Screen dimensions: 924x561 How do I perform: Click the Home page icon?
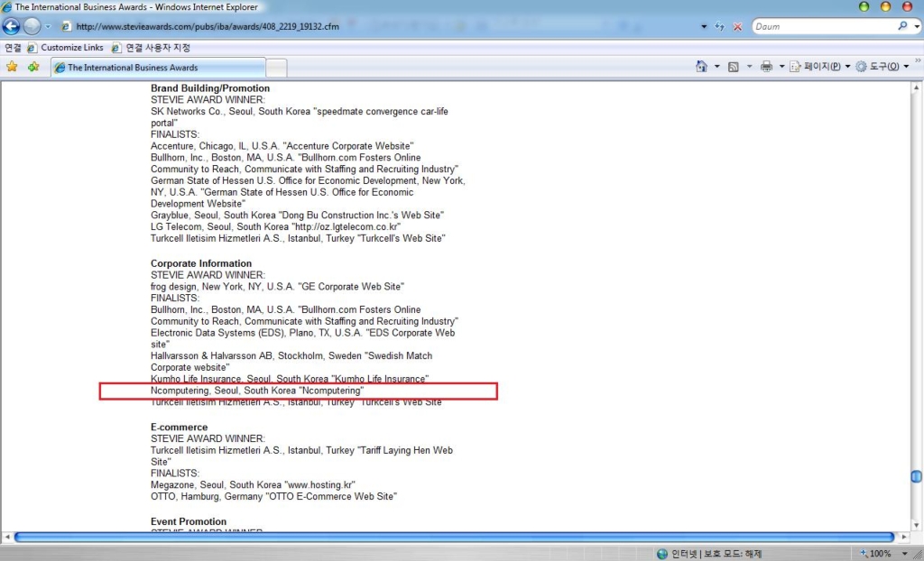coord(701,67)
